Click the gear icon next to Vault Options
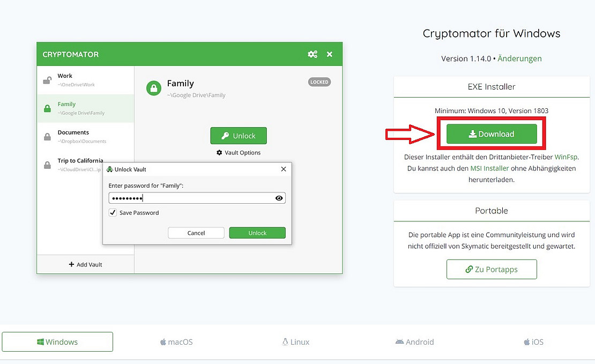595x364 pixels. (x=218, y=153)
